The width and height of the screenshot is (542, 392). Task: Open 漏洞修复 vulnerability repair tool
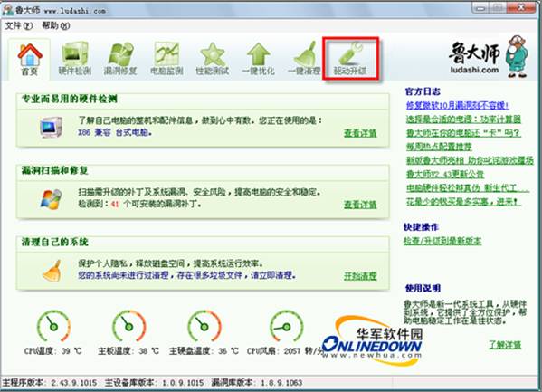click(120, 59)
